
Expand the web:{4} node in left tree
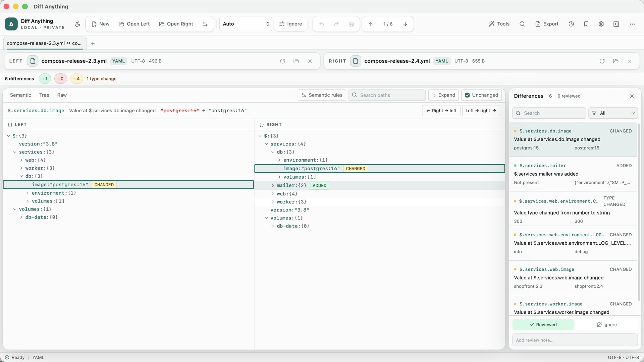point(21,160)
